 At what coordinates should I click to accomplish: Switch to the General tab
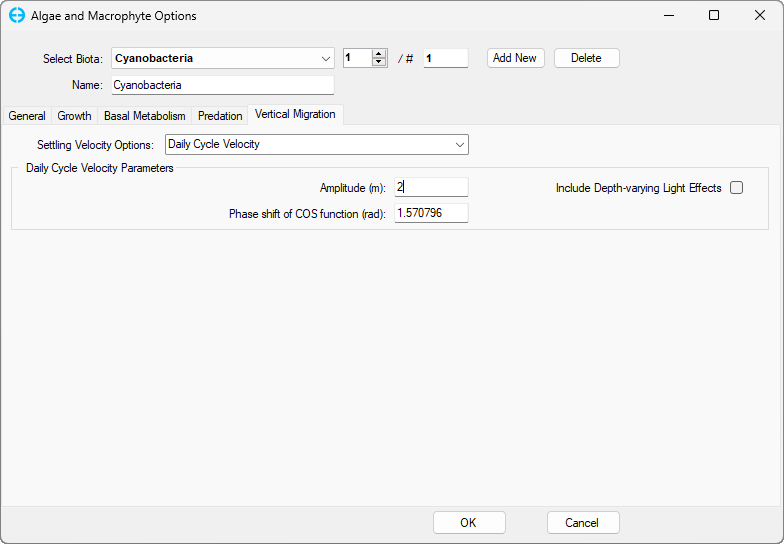tap(27, 116)
